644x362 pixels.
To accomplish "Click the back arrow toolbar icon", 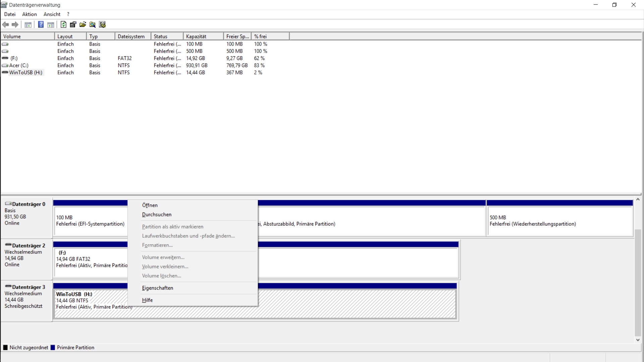I will 5,24.
